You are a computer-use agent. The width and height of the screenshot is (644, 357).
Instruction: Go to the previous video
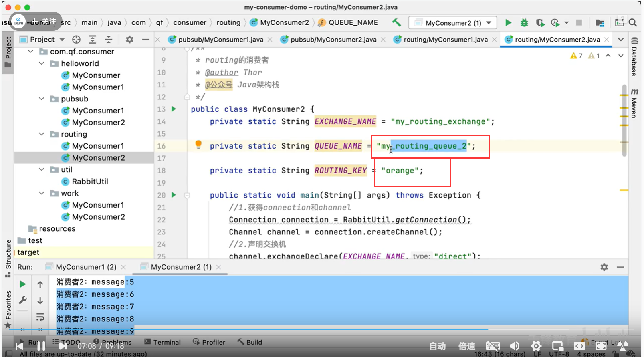(19, 346)
